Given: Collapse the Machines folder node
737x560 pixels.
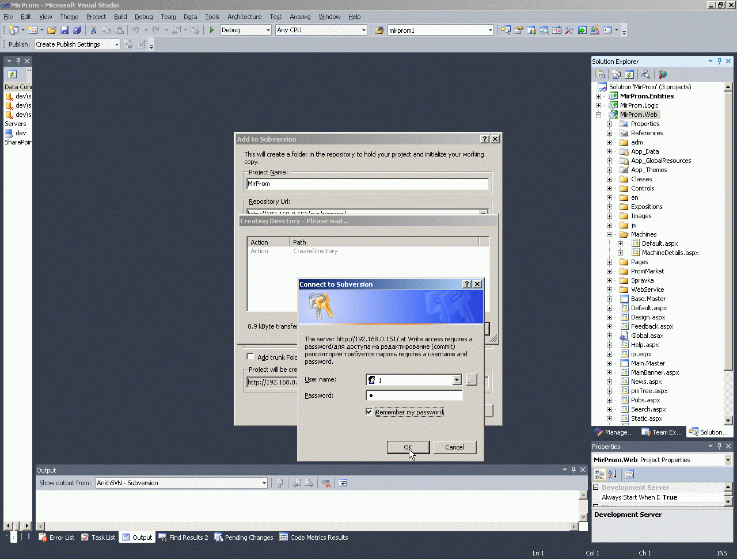Looking at the screenshot, I should pyautogui.click(x=610, y=234).
